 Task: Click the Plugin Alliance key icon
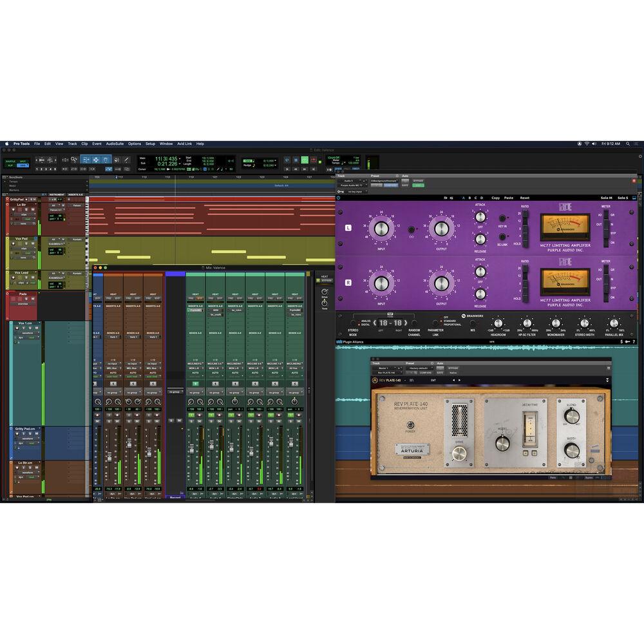[627, 342]
